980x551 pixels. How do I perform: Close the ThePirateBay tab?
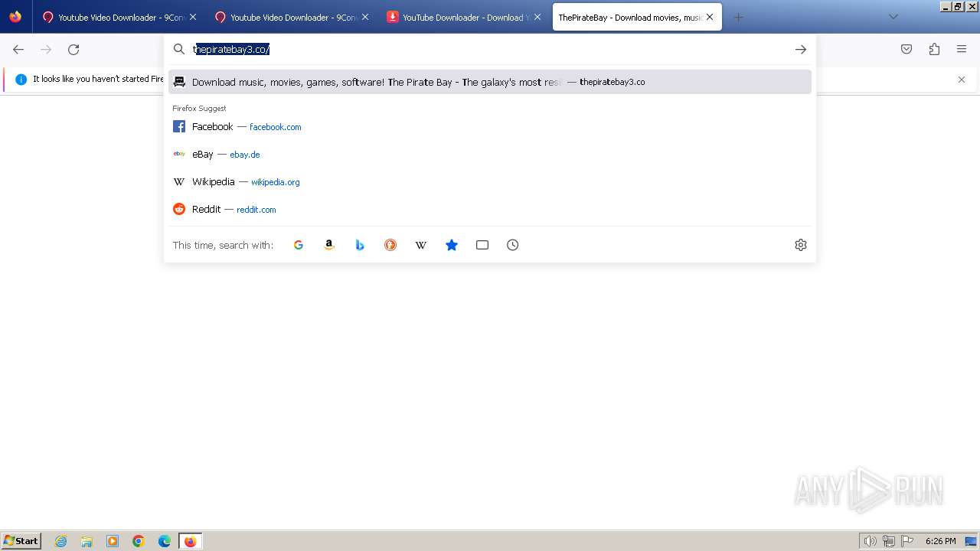710,17
